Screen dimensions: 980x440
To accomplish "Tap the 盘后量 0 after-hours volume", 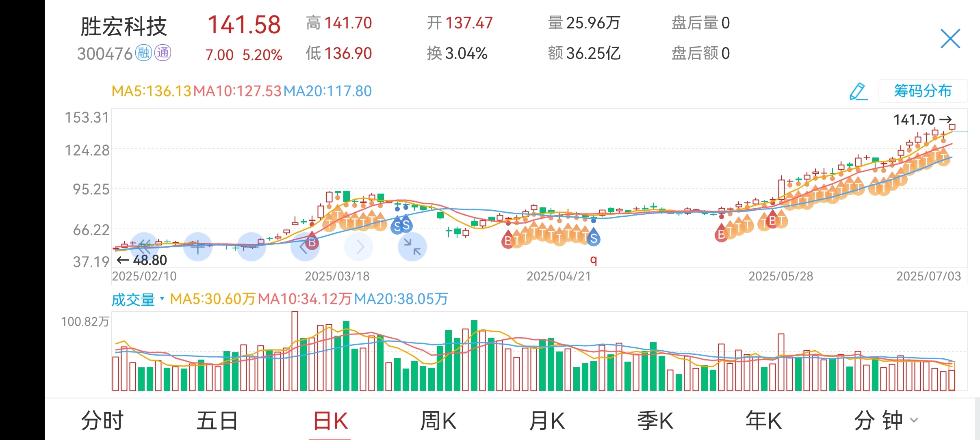I will [x=700, y=23].
